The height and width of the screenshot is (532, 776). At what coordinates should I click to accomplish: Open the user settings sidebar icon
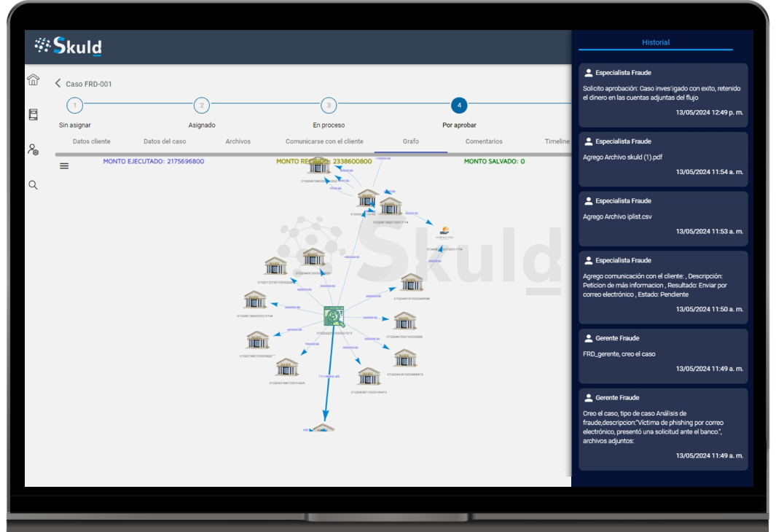[x=33, y=150]
